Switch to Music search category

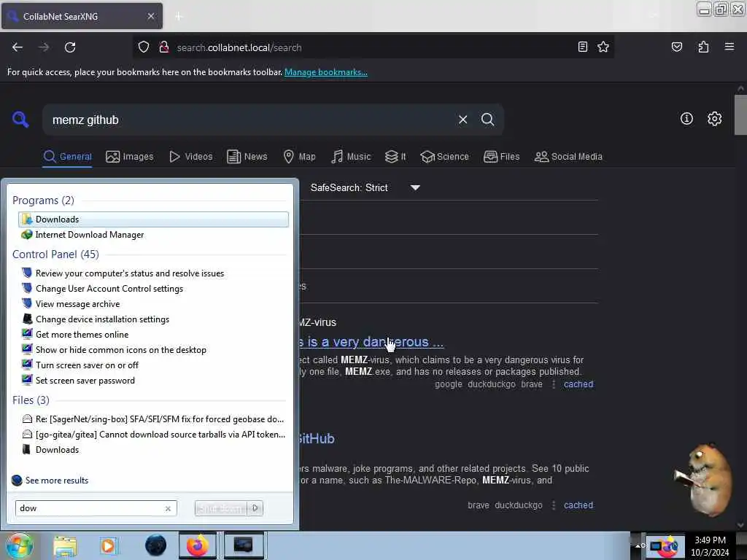tap(351, 157)
